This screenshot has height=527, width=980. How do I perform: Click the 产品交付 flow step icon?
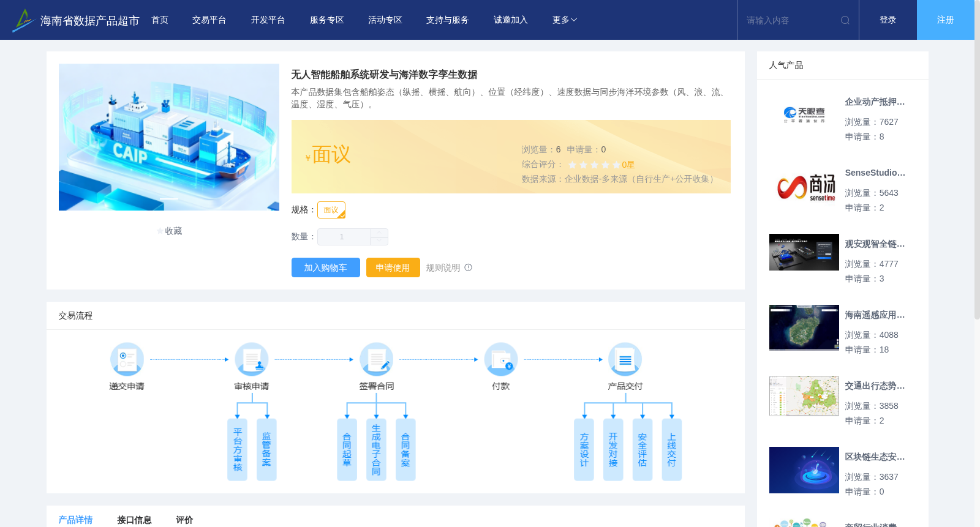click(x=625, y=359)
